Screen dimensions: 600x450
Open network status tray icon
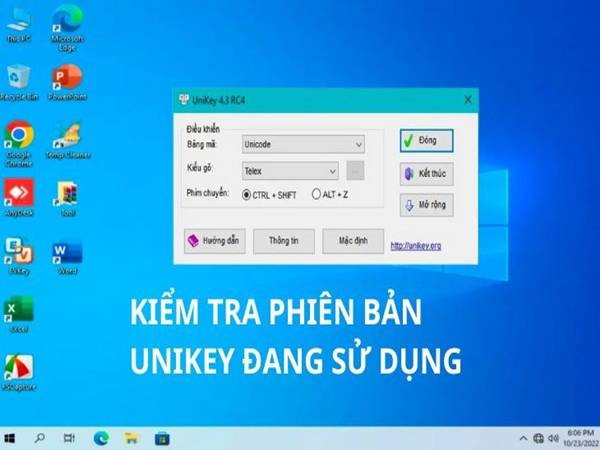click(538, 439)
